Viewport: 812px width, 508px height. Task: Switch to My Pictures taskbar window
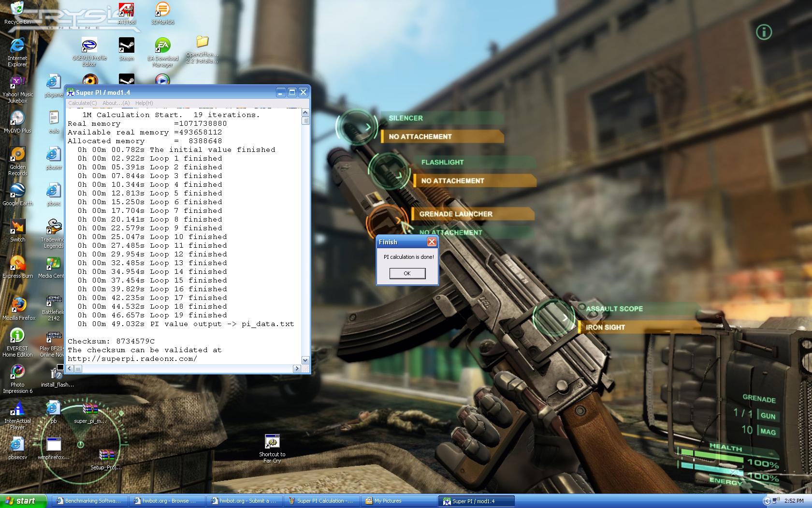[399, 501]
